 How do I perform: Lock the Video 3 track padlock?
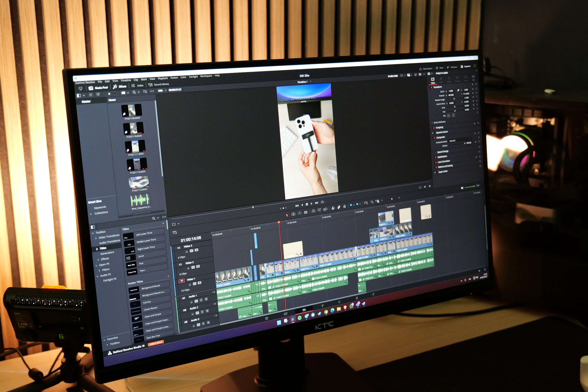(x=187, y=251)
